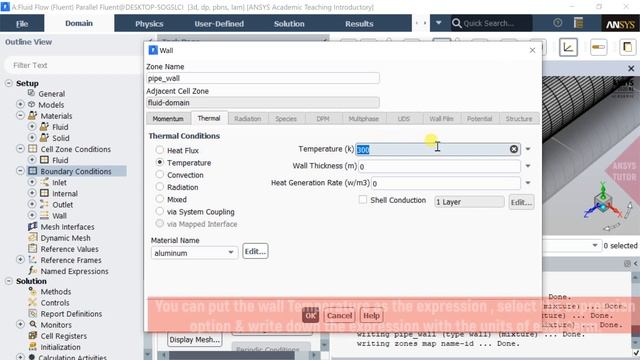Screen dimensions: 640x360
Task: Click the Quick Search magnifier icon
Action: [x=456, y=23]
